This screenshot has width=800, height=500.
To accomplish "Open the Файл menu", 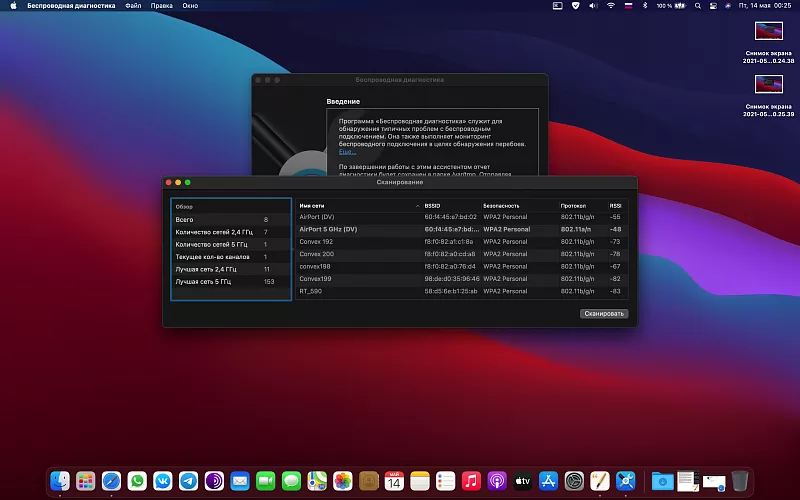I will (x=133, y=6).
